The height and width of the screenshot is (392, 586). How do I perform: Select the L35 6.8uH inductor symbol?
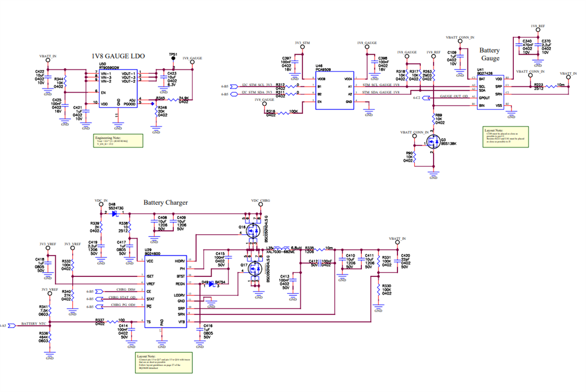(282, 247)
